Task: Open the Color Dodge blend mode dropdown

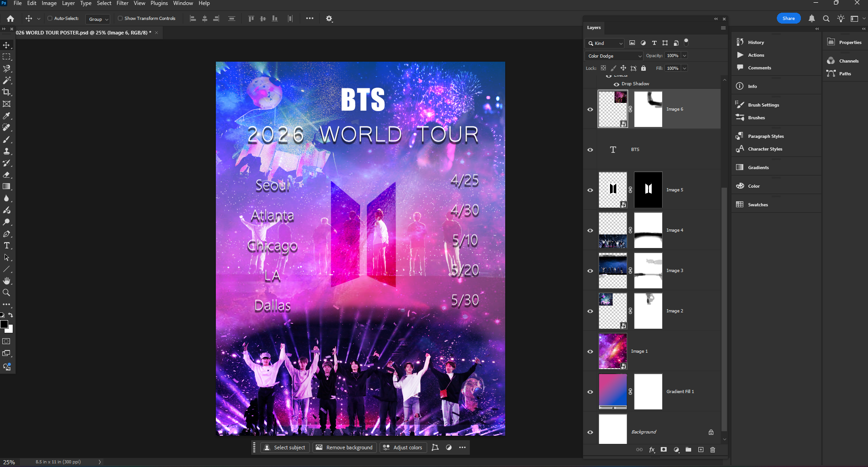Action: (x=614, y=56)
